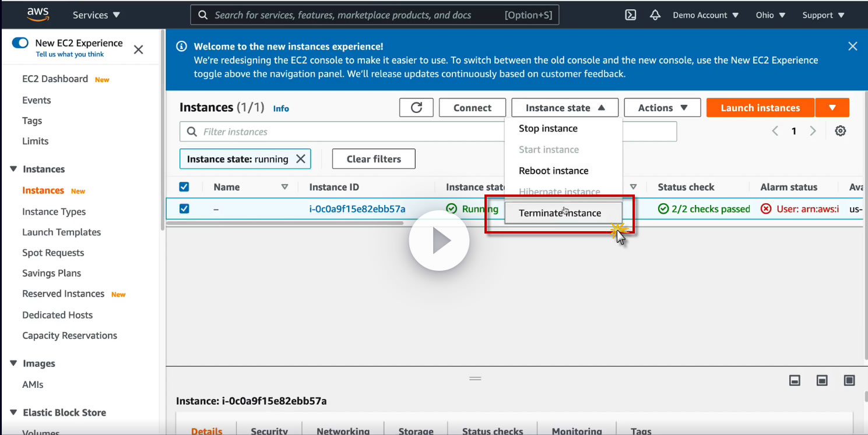This screenshot has width=868, height=435.
Task: Open the notifications bell
Action: click(x=655, y=15)
